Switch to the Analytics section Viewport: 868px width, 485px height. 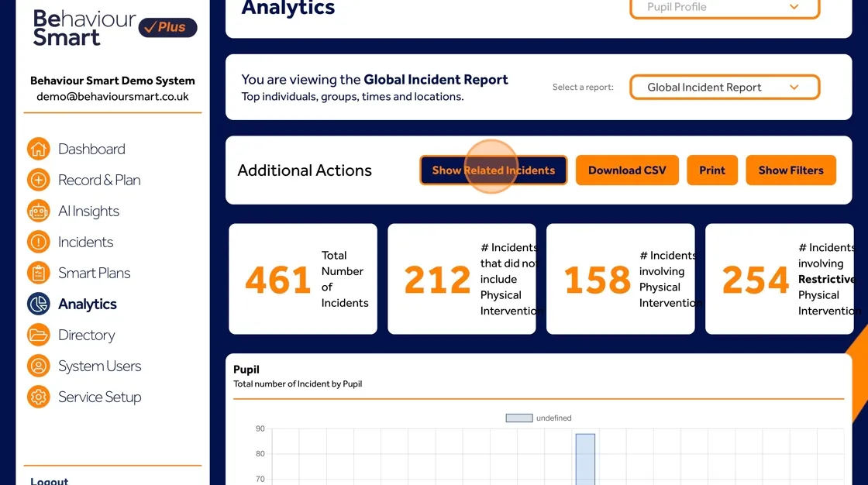tap(85, 304)
